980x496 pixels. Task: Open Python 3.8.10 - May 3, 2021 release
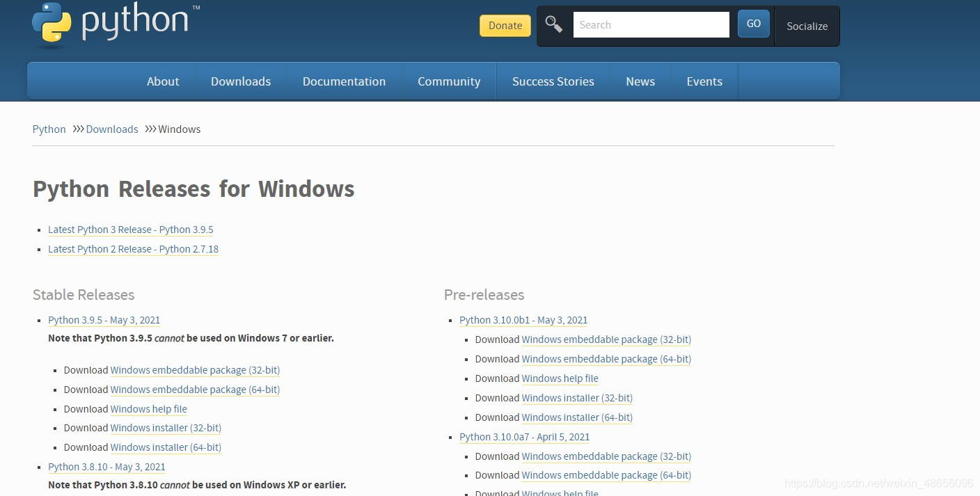[106, 467]
